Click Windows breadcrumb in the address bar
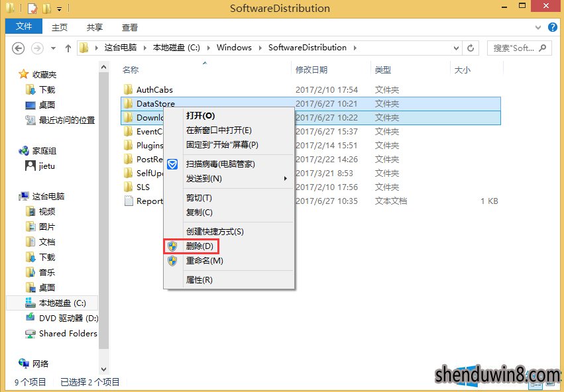The height and width of the screenshot is (392, 564). 234,48
